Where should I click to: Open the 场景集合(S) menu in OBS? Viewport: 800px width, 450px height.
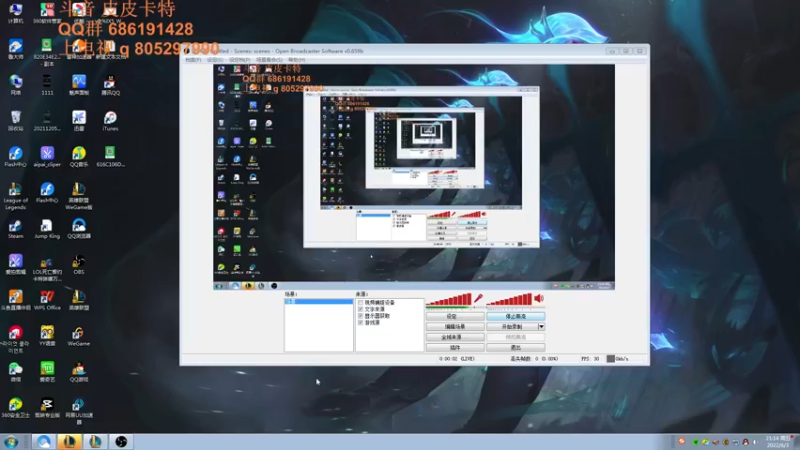(269, 60)
